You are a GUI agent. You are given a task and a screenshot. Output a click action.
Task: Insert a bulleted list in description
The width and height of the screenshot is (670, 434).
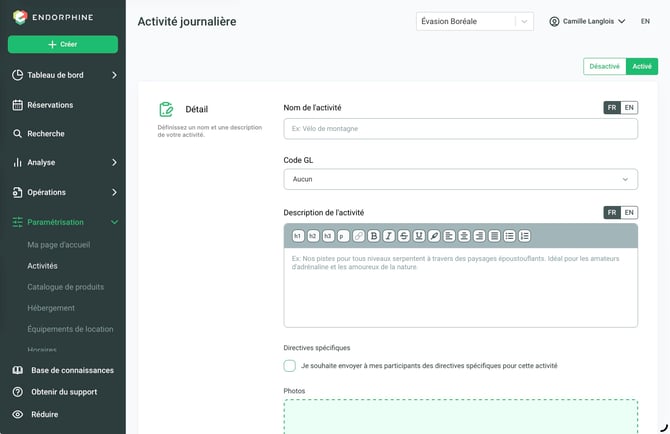(x=509, y=236)
